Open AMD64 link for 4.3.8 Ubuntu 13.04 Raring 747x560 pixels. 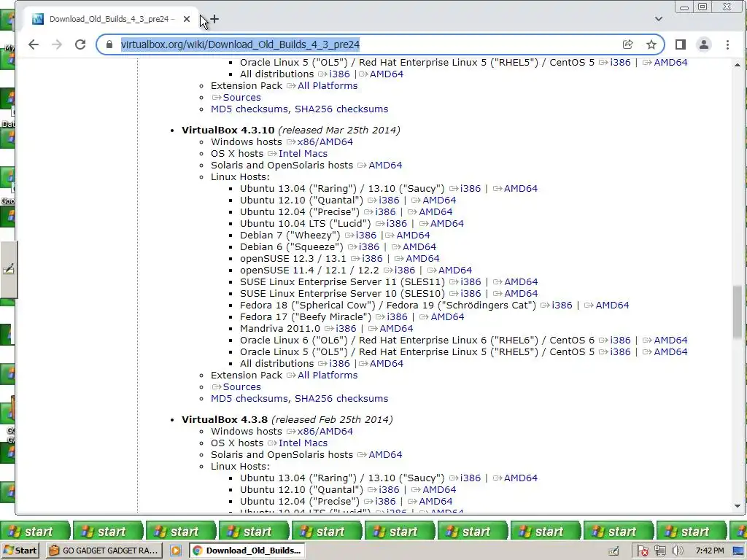click(x=521, y=478)
